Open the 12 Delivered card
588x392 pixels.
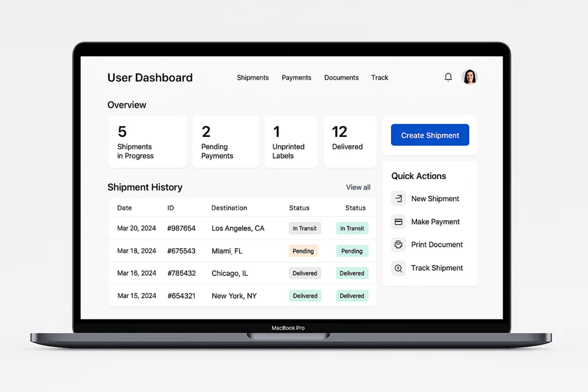350,142
